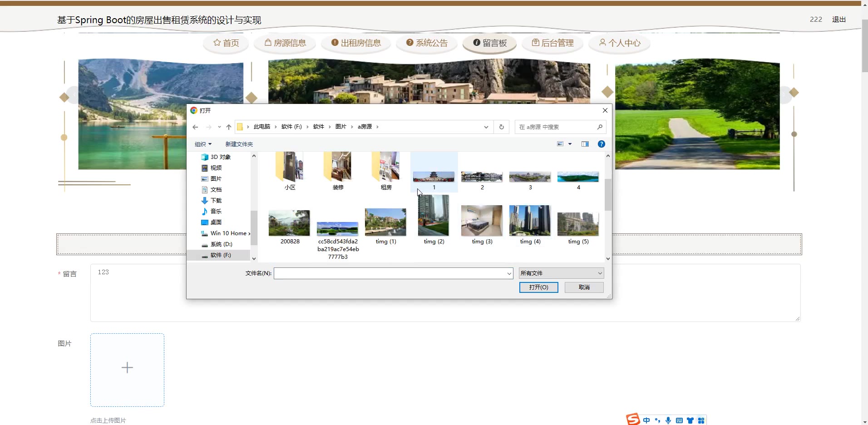Click 图片 in the address path
Image resolution: width=868 pixels, height=425 pixels.
tap(341, 127)
